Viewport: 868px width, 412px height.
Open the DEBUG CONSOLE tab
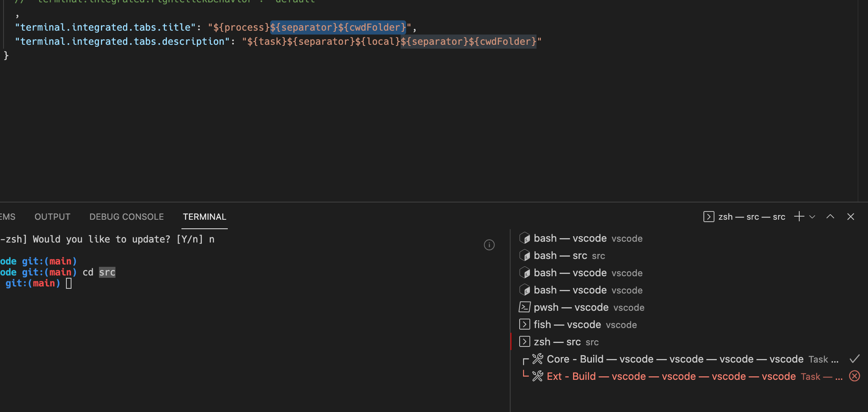coord(126,216)
